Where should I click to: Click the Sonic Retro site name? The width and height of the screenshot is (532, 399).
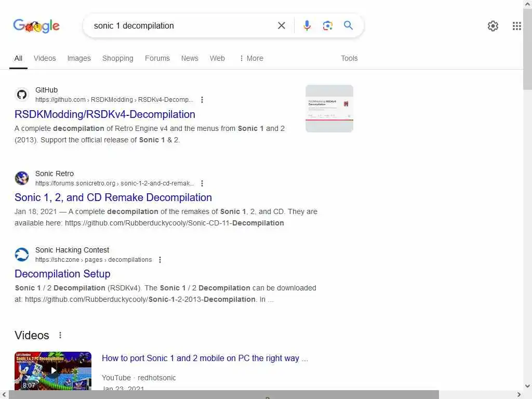[x=55, y=174]
